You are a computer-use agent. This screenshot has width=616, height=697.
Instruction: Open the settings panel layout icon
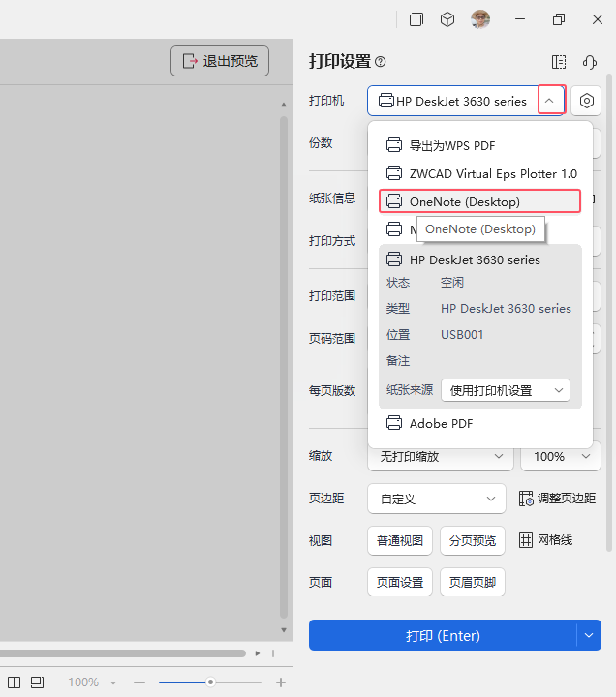pyautogui.click(x=559, y=62)
